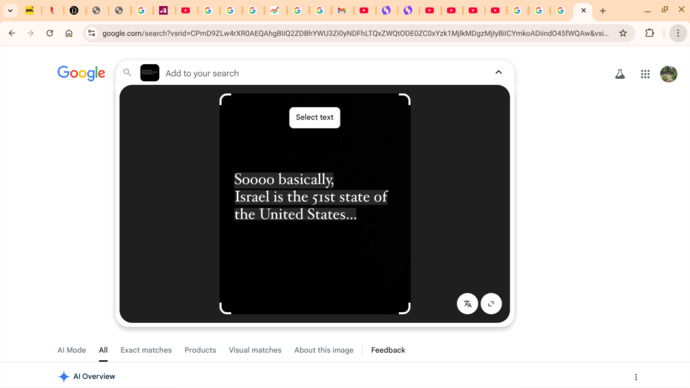690x388 pixels.
Task: Open the Google apps grid
Action: pyautogui.click(x=645, y=74)
